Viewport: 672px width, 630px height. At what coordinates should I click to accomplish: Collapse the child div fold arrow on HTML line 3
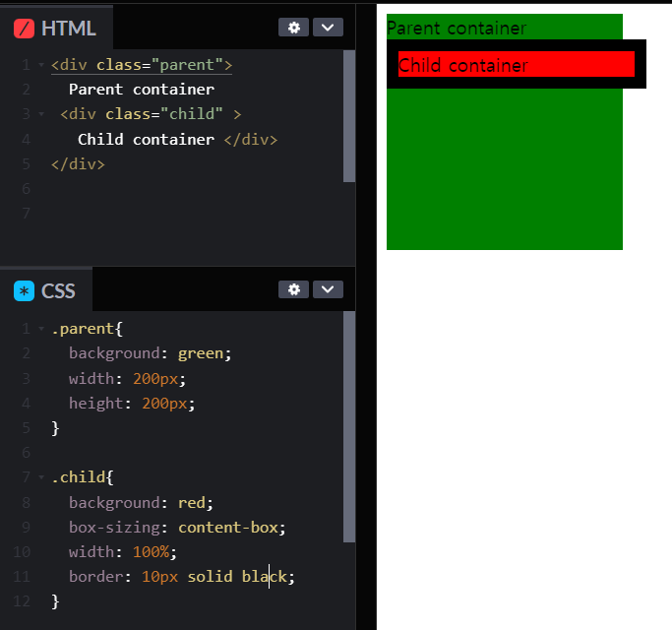click(41, 114)
